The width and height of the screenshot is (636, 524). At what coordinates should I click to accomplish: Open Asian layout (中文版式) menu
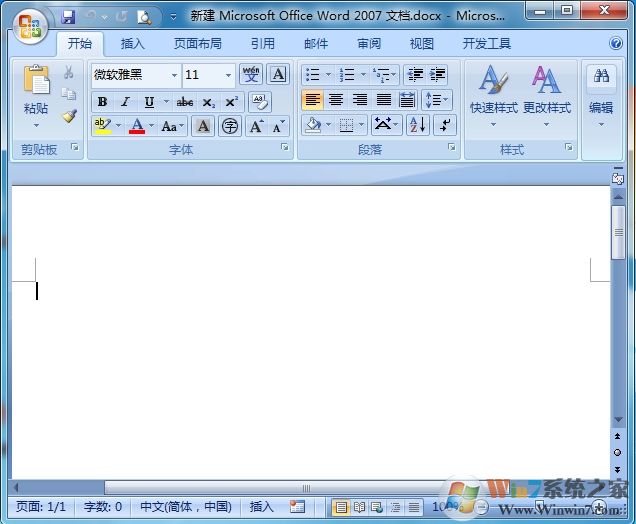[x=386, y=125]
